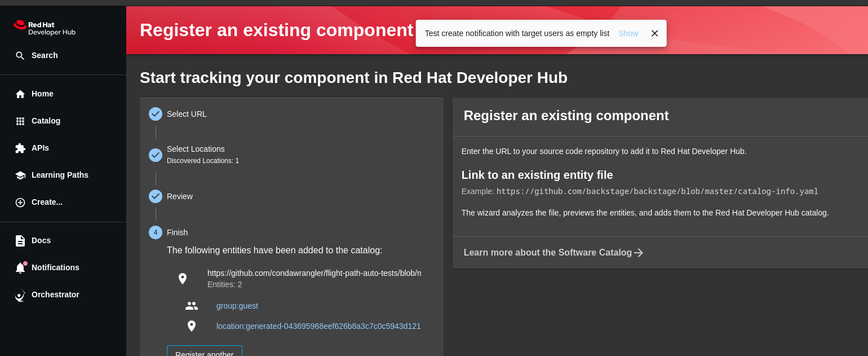Click the location pin icon beside GitHub URL
868x356 pixels.
183,279
